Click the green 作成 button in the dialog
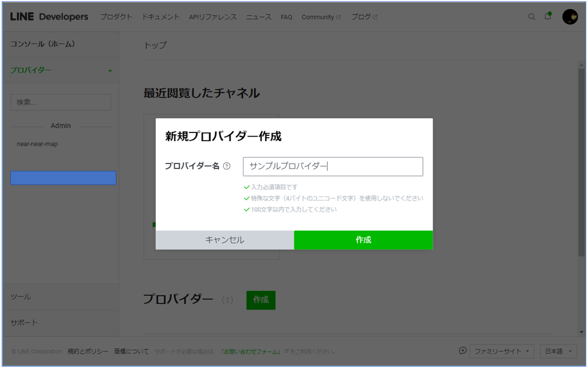 point(363,240)
